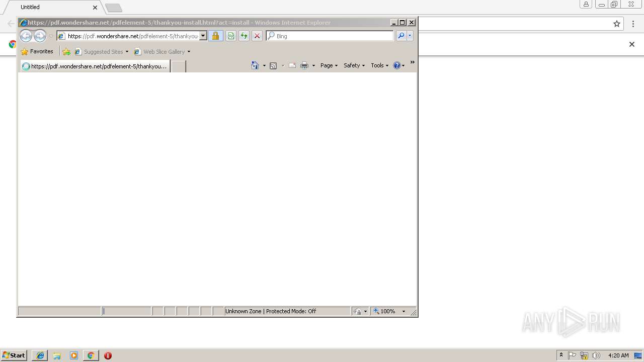Select the pdf.wondershare.net tab
This screenshot has height=362, width=644.
click(x=95, y=66)
